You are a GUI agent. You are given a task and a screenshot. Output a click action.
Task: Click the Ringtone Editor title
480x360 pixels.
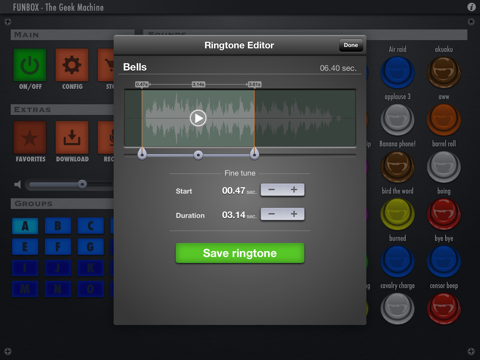[239, 45]
